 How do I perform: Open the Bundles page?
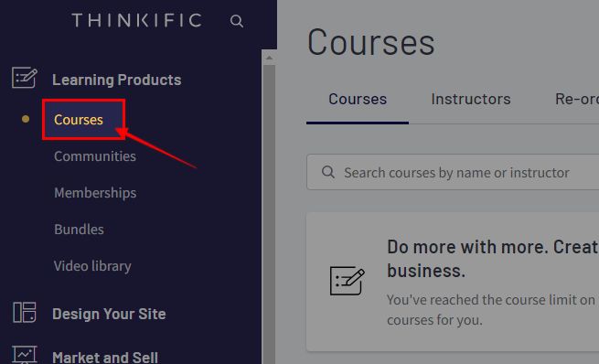(79, 230)
